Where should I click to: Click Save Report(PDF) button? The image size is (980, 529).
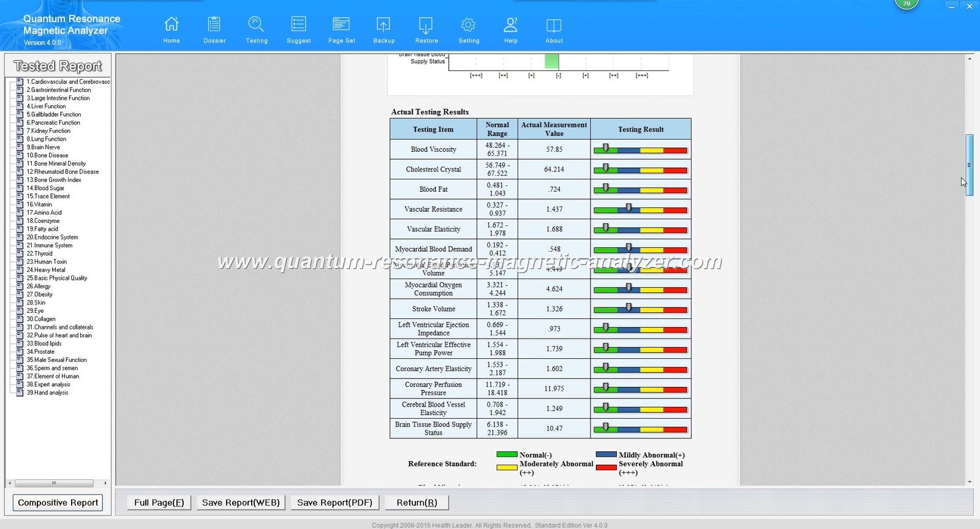click(x=334, y=503)
